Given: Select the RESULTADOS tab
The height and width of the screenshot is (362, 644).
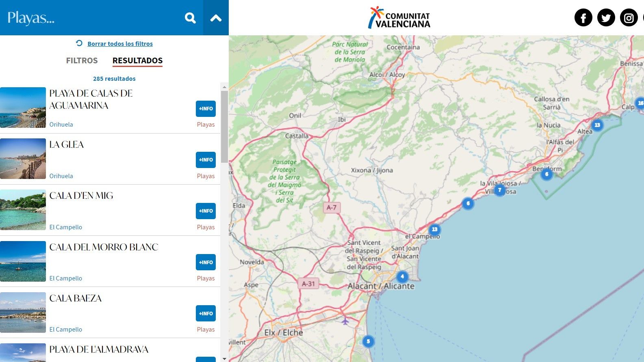Looking at the screenshot, I should point(137,60).
